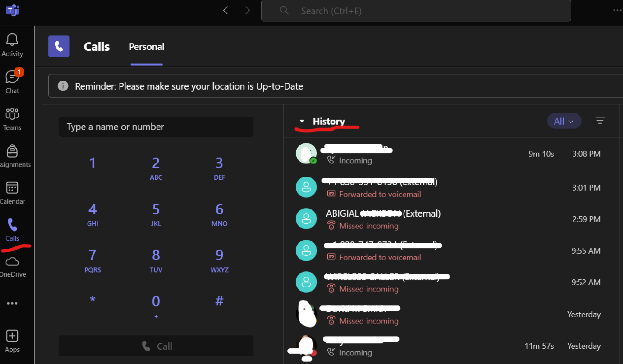Open the Calendar app
623x364 pixels.
(x=12, y=193)
